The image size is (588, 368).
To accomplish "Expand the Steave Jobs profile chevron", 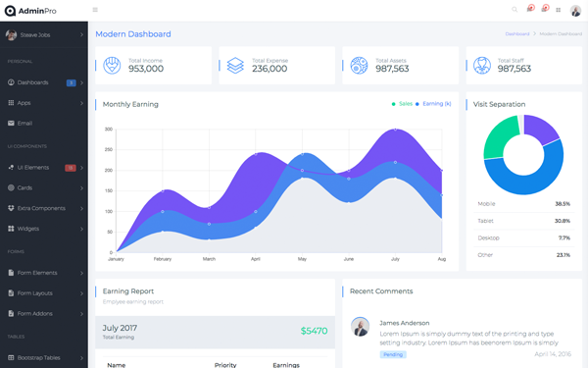I will (81, 34).
